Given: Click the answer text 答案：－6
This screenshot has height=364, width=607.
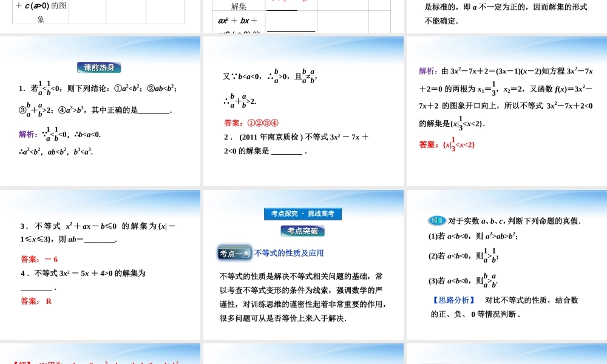Looking at the screenshot, I should (39, 259).
